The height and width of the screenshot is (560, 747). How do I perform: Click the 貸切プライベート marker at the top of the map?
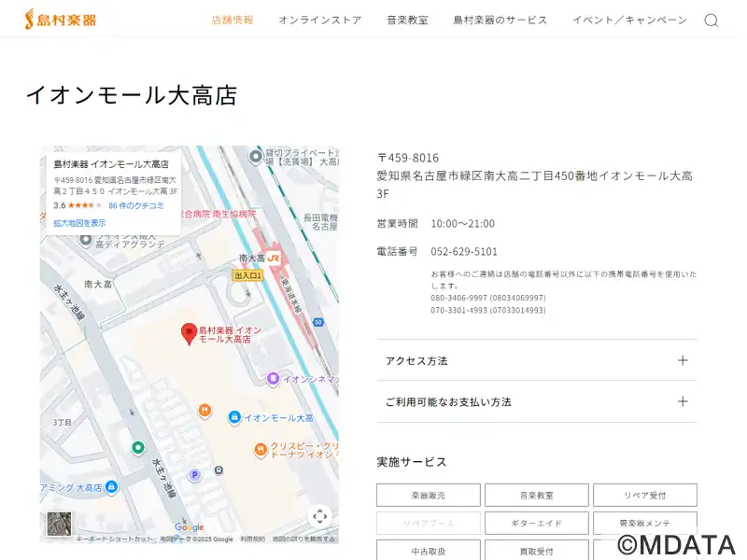pyautogui.click(x=256, y=156)
